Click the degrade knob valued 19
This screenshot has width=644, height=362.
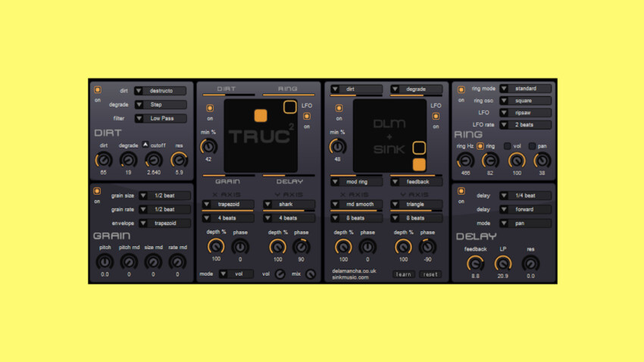click(x=129, y=160)
